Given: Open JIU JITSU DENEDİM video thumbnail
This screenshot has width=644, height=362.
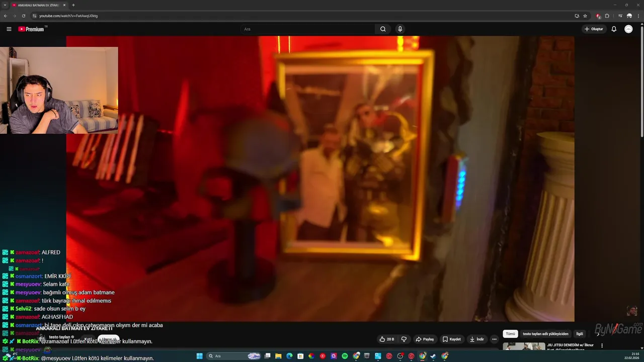Looking at the screenshot, I should (x=524, y=346).
